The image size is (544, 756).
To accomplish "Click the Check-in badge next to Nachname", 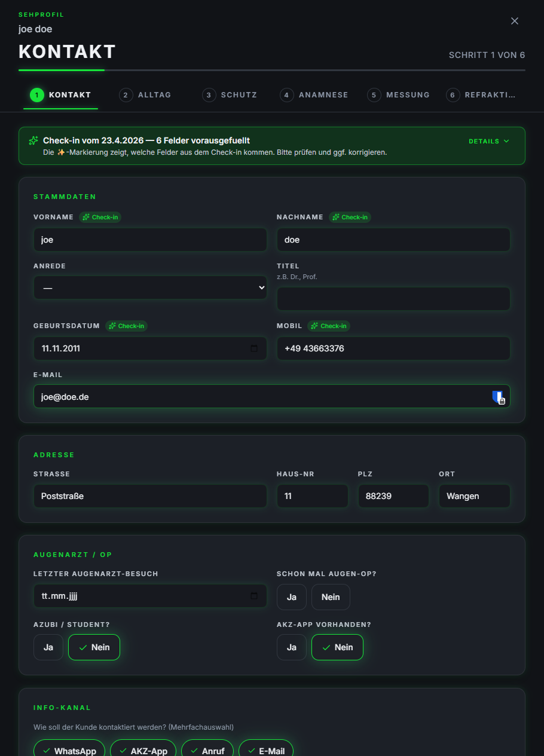I will tap(350, 218).
